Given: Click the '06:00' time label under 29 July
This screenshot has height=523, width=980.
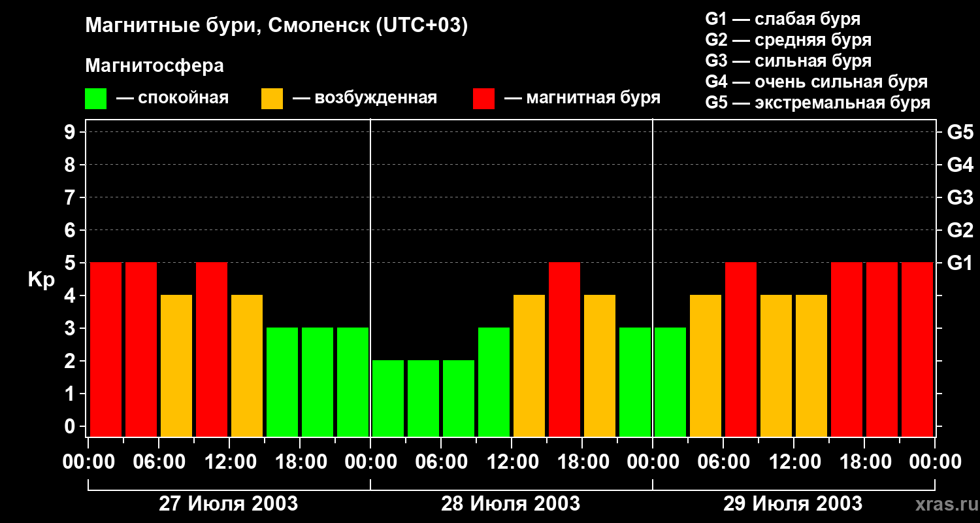Looking at the screenshot, I should coord(723,462).
